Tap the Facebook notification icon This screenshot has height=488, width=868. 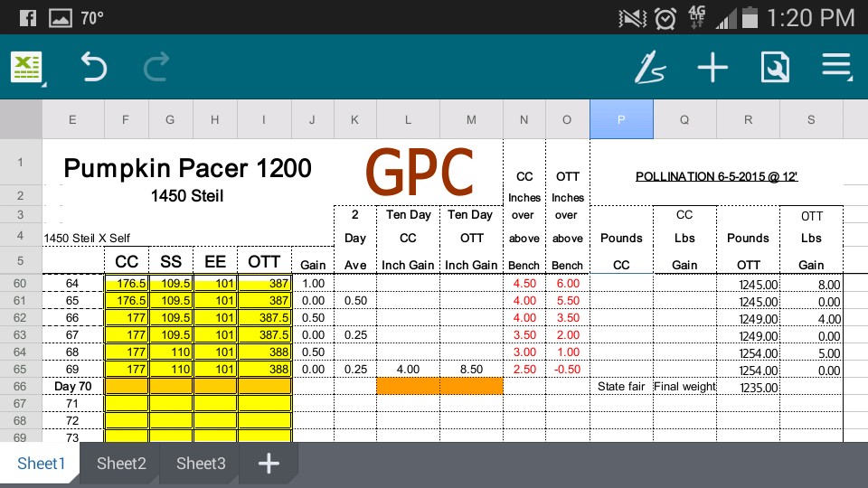(x=27, y=17)
